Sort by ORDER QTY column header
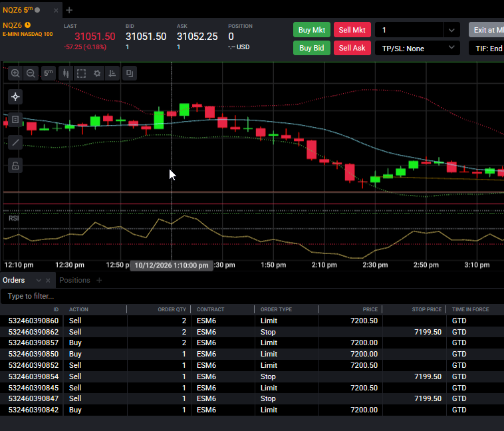 click(x=172, y=309)
